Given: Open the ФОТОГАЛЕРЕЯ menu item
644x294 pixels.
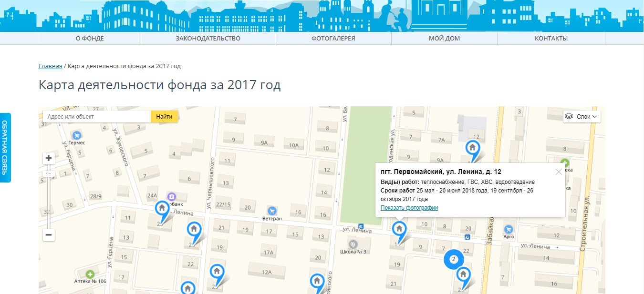Looking at the screenshot, I should pyautogui.click(x=333, y=39).
